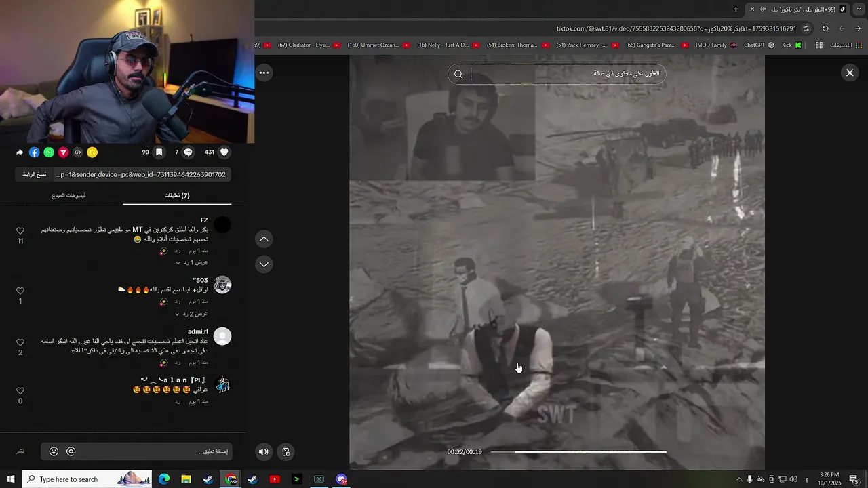Open the Kick bookmark
This screenshot has width=868, height=488.
coord(792,45)
